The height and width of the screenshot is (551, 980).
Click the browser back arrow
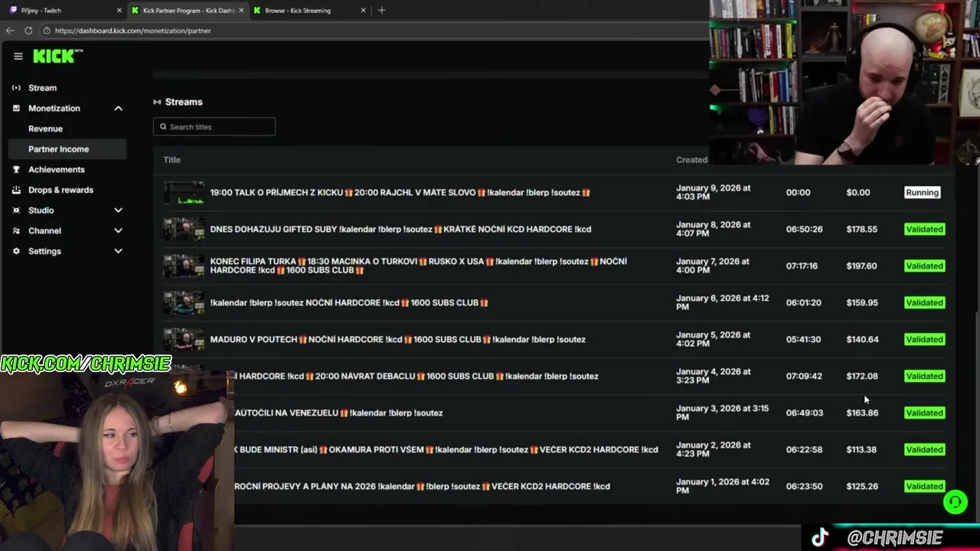[10, 31]
